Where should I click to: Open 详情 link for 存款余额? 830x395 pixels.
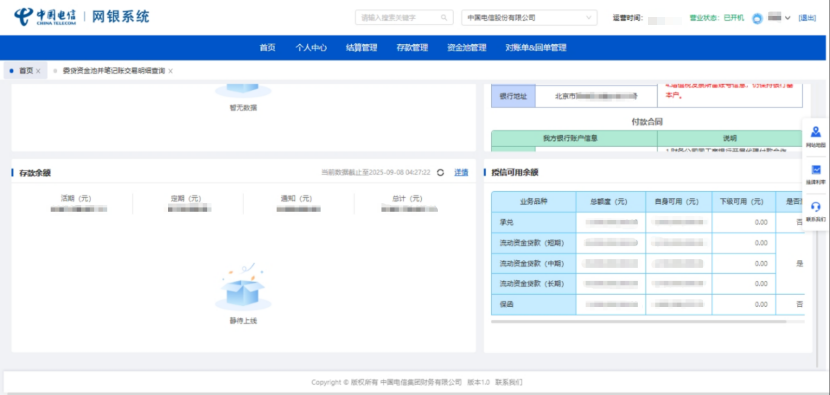tap(461, 173)
